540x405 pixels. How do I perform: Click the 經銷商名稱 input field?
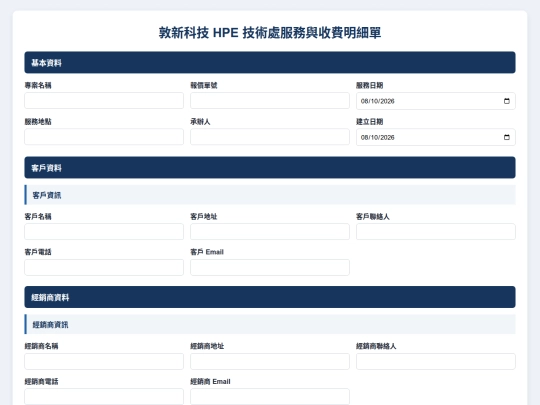point(104,361)
